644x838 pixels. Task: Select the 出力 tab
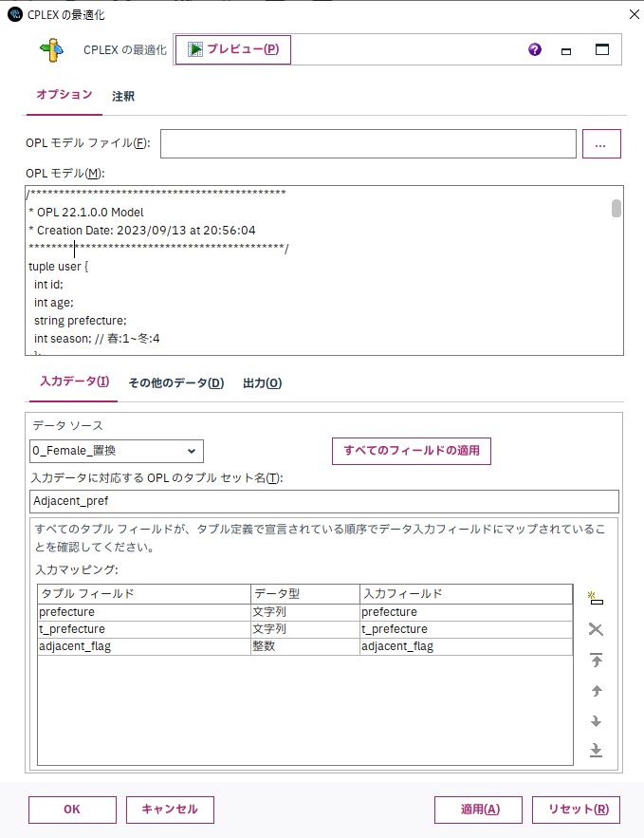click(262, 383)
